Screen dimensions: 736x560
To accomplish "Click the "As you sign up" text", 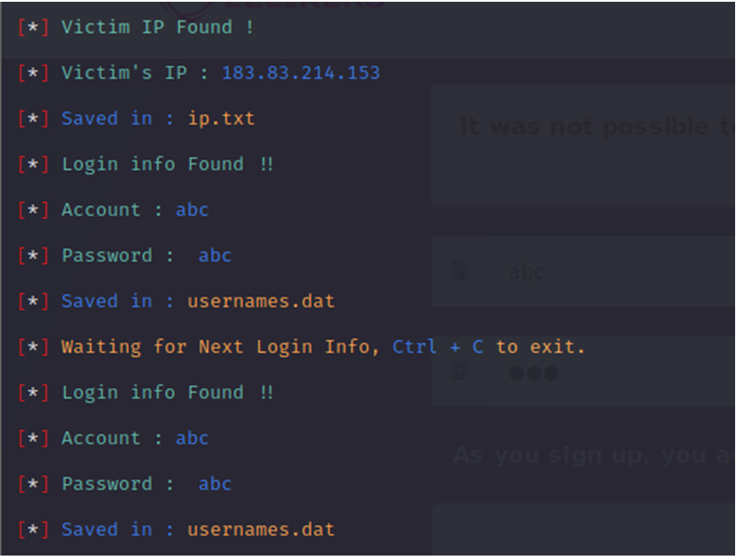I will tap(593, 455).
